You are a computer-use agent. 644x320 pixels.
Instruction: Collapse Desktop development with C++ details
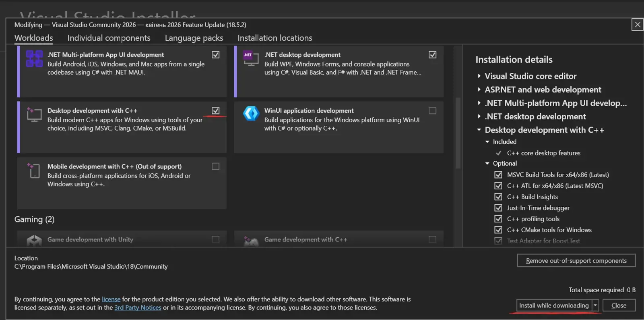pyautogui.click(x=479, y=130)
